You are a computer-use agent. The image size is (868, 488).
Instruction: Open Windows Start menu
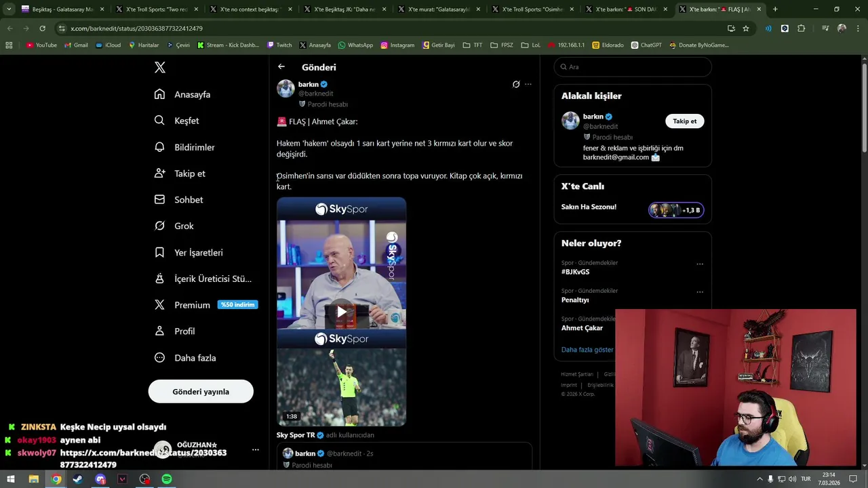pyautogui.click(x=11, y=479)
